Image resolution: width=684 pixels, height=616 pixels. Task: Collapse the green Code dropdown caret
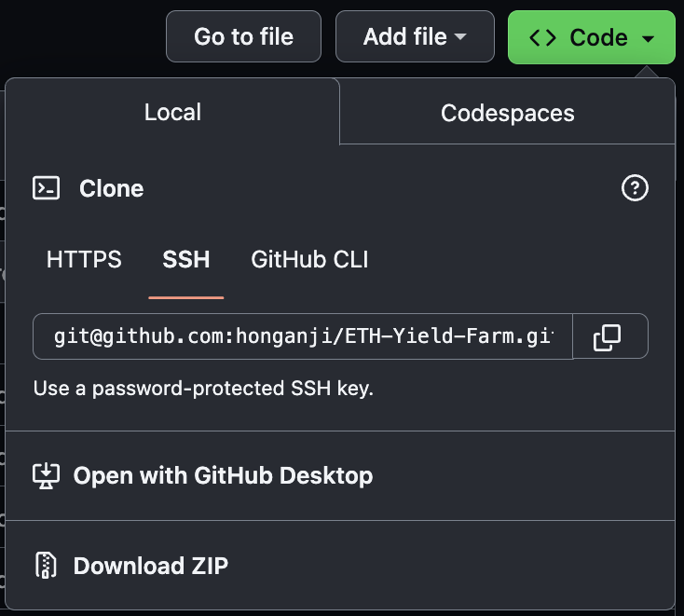649,39
